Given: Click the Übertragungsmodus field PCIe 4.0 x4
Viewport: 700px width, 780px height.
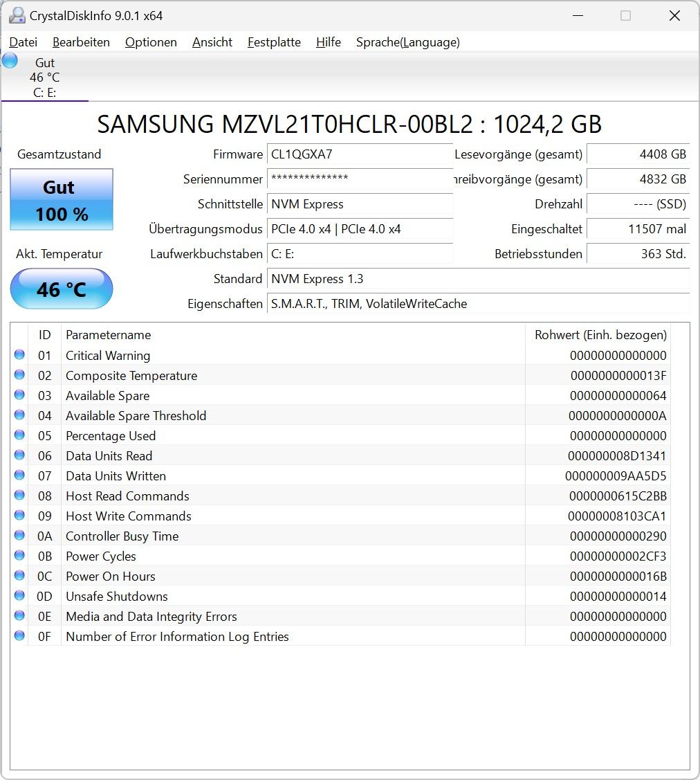Looking at the screenshot, I should (360, 229).
